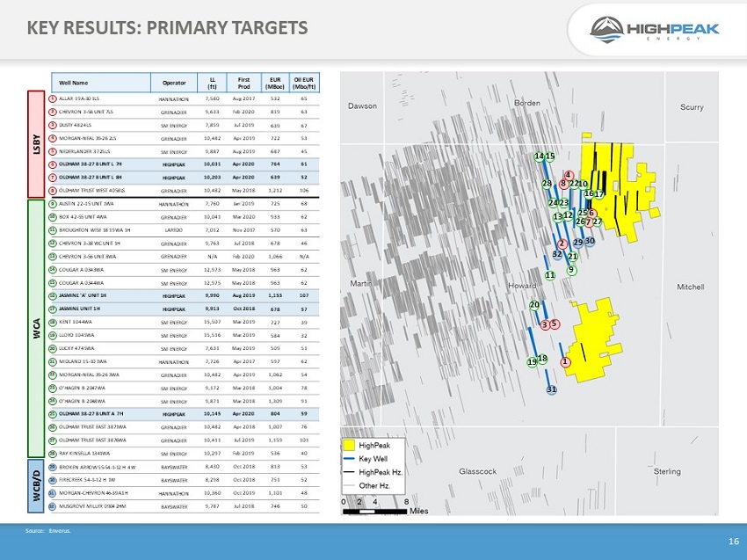Screen dimensions: 747x560
Task: Click green map marker 20
Action: pos(534,305)
